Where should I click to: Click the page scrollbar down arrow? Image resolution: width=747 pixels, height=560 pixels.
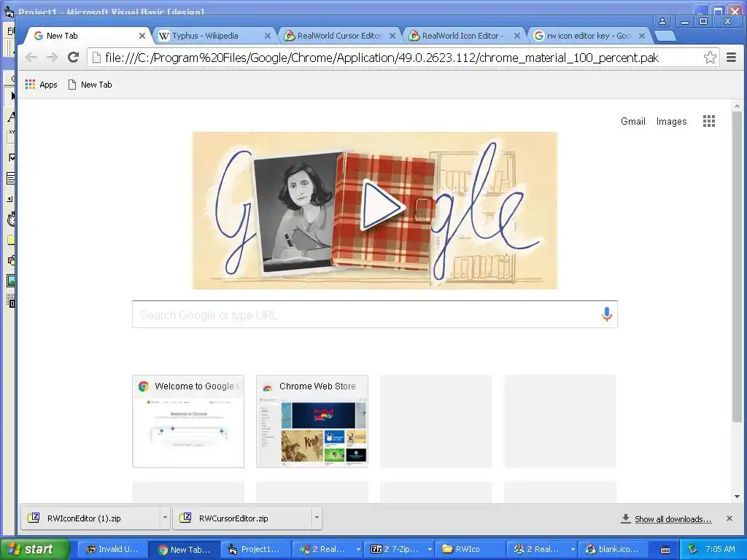pyautogui.click(x=737, y=497)
